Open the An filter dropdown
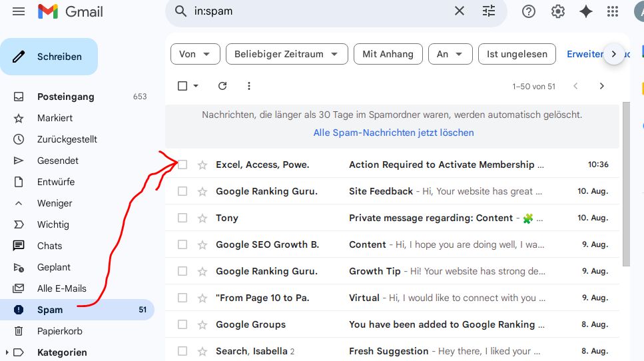The width and height of the screenshot is (644, 361). coord(450,54)
